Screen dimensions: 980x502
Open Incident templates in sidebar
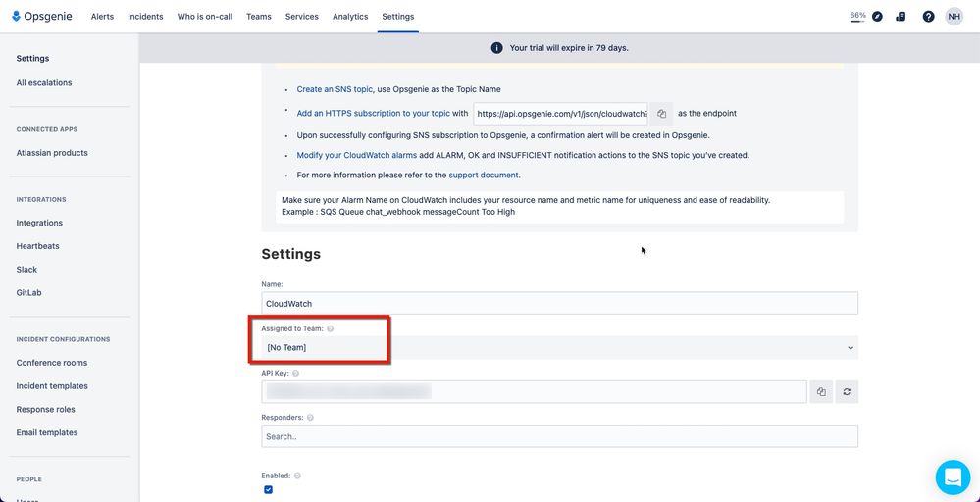[x=52, y=386]
